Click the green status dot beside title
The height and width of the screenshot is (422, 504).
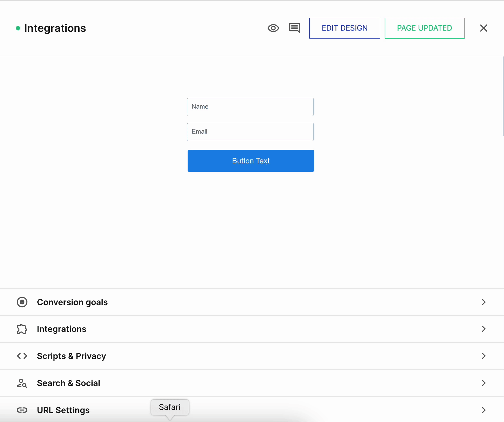[x=18, y=28]
